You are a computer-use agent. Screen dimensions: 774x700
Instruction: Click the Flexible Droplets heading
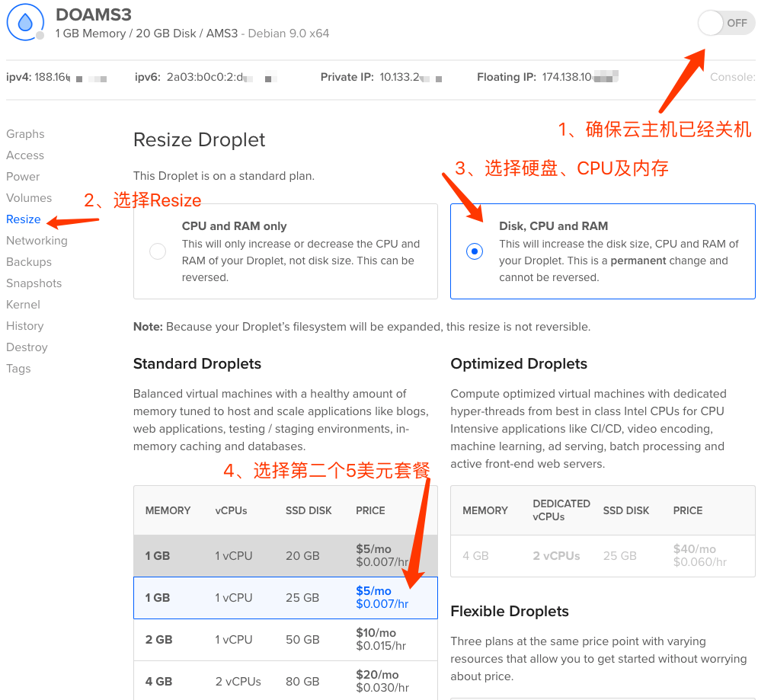[x=510, y=611]
